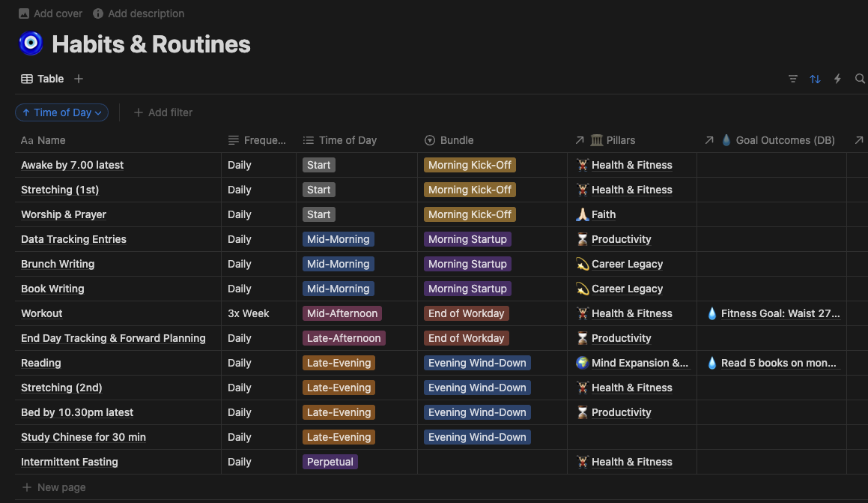Select the Table view tab
The width and height of the screenshot is (868, 503).
tap(42, 79)
